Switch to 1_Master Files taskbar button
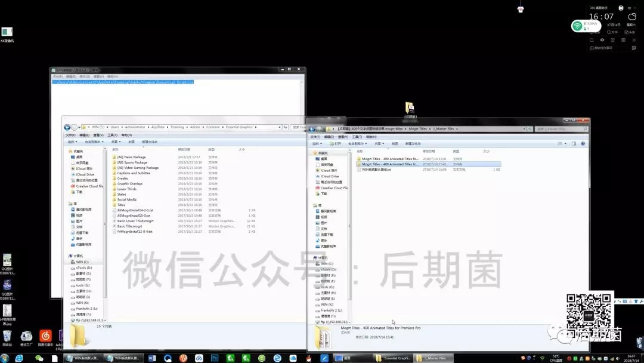Viewport: 644px width, 363px height. point(434,358)
